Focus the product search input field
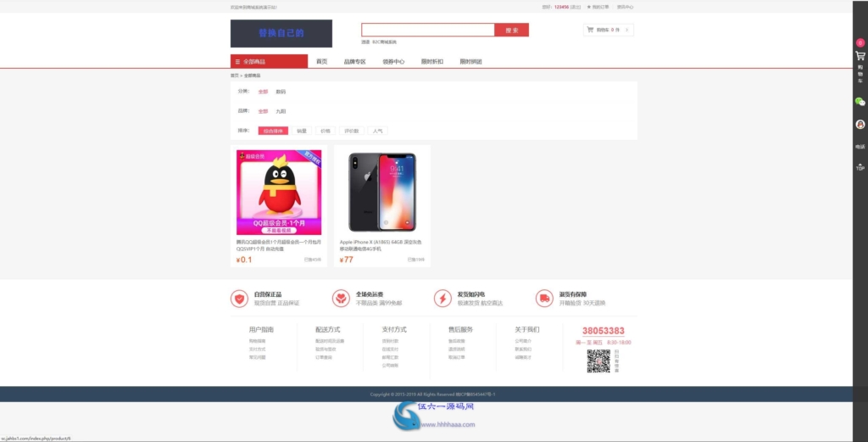Viewport: 868px width, 442px height. 428,30
